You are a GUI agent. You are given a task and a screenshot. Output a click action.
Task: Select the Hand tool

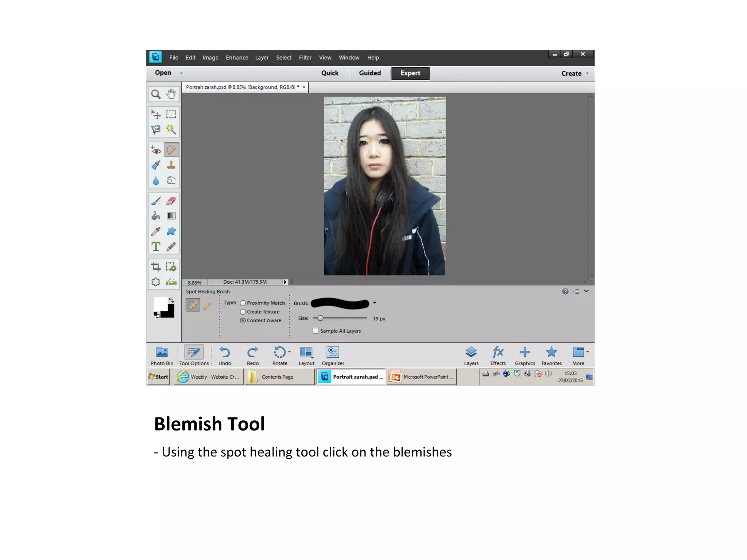pos(171,94)
